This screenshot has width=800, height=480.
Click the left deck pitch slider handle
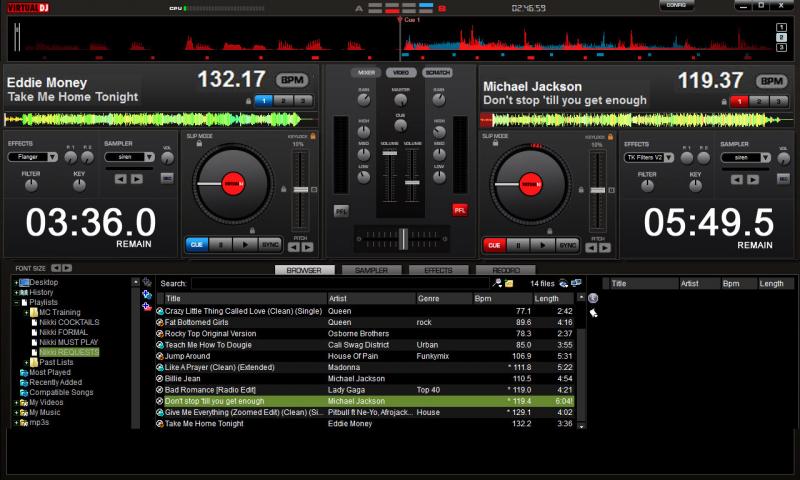[x=301, y=190]
